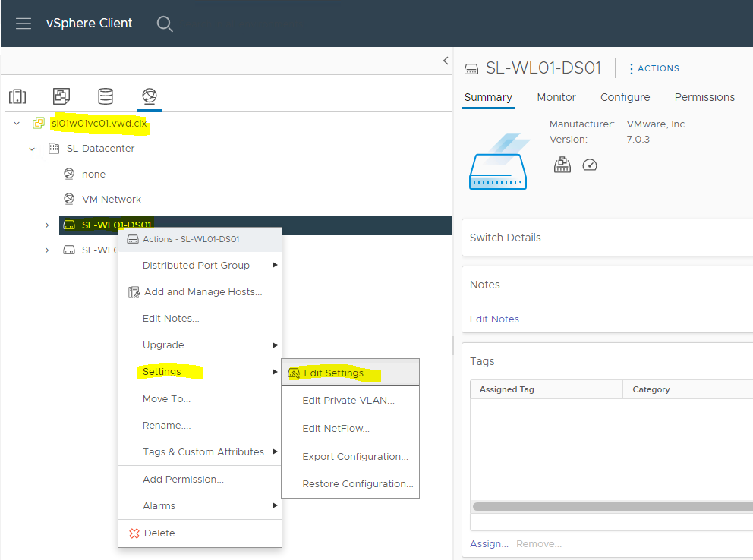Screen dimensions: 753x560
Task: Open the VMs and Templates inventory view
Action: tap(61, 96)
